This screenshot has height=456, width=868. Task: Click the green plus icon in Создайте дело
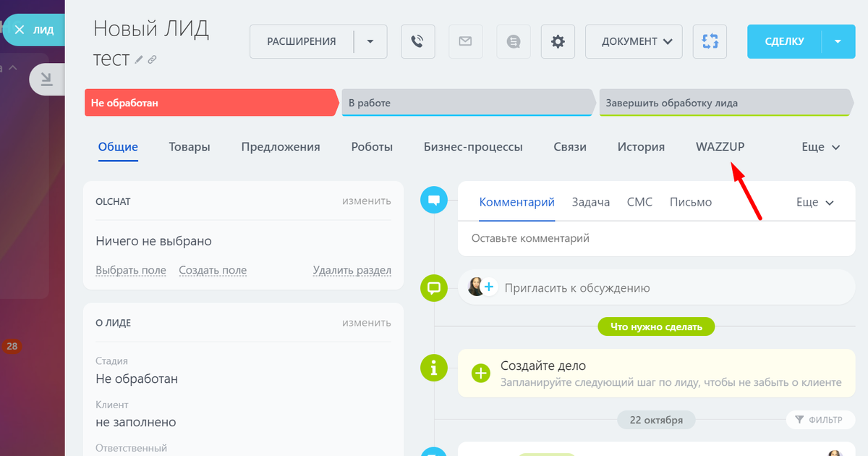tap(482, 373)
